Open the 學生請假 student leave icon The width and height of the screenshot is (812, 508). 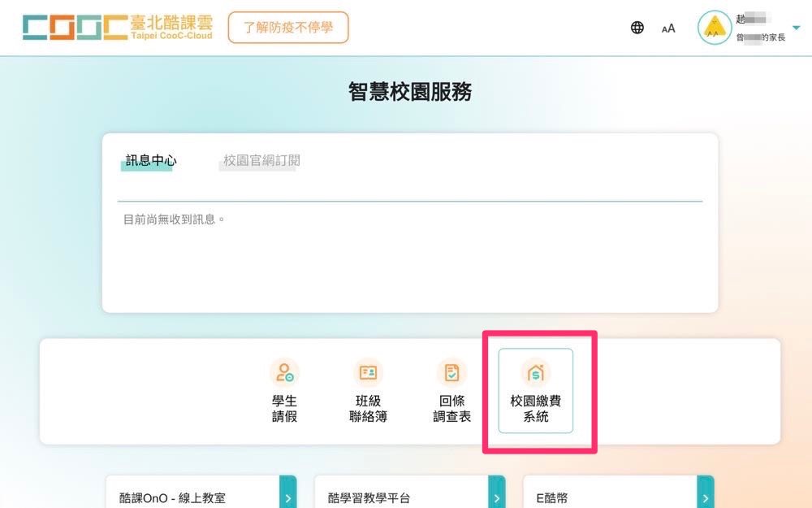click(x=284, y=373)
